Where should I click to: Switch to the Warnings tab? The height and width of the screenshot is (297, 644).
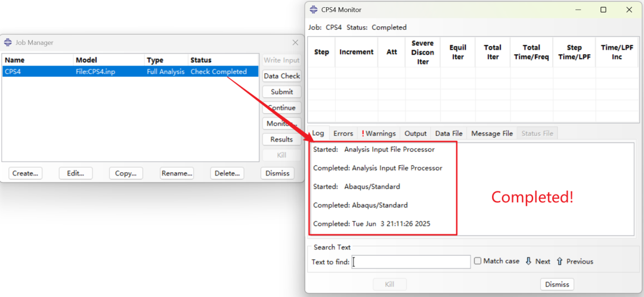pyautogui.click(x=378, y=134)
